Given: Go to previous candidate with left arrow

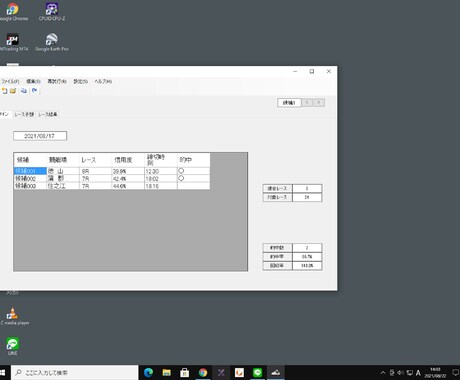Looking at the screenshot, I should (x=307, y=103).
